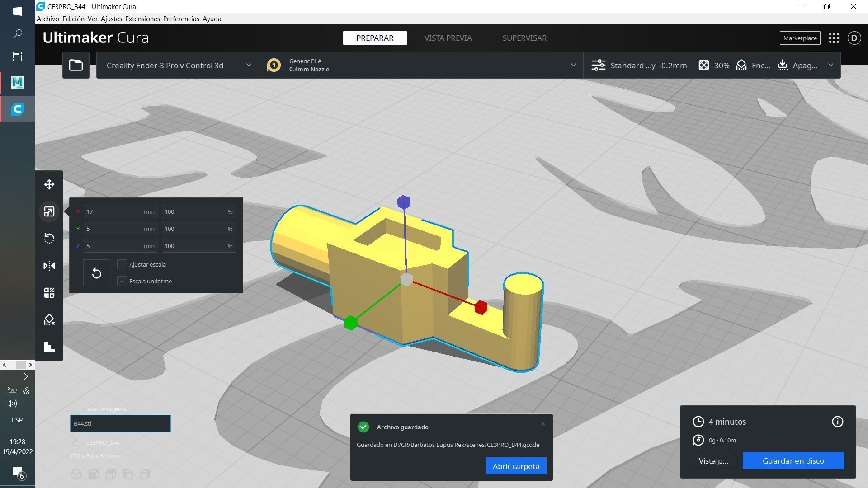The height and width of the screenshot is (488, 868).
Task: Click the X dimension mm input field
Action: 114,211
